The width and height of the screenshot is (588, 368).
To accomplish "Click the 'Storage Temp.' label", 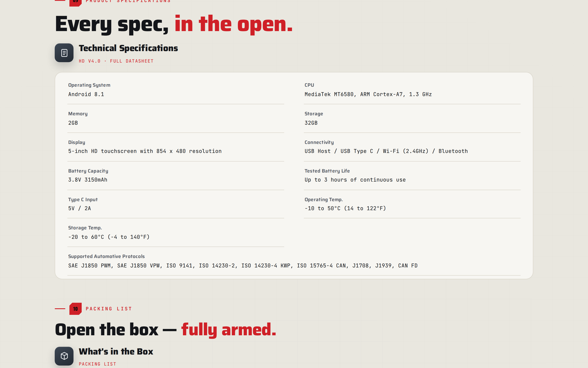I will tap(85, 228).
